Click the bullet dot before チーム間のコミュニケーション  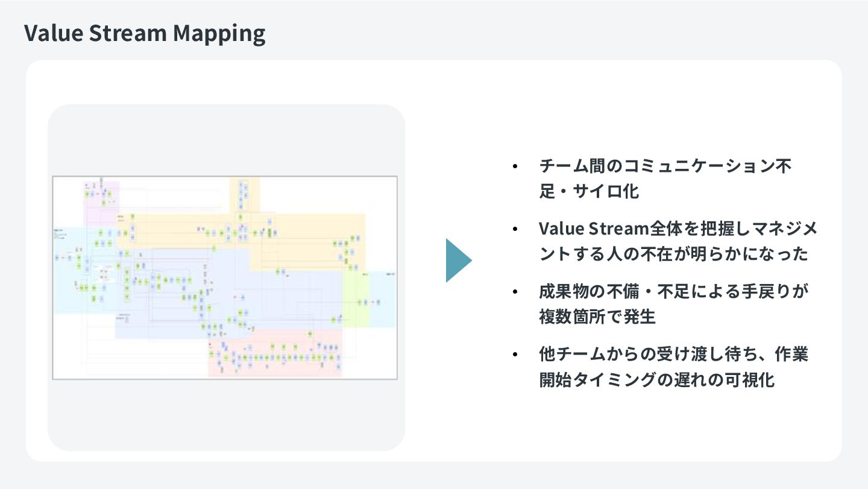[514, 166]
